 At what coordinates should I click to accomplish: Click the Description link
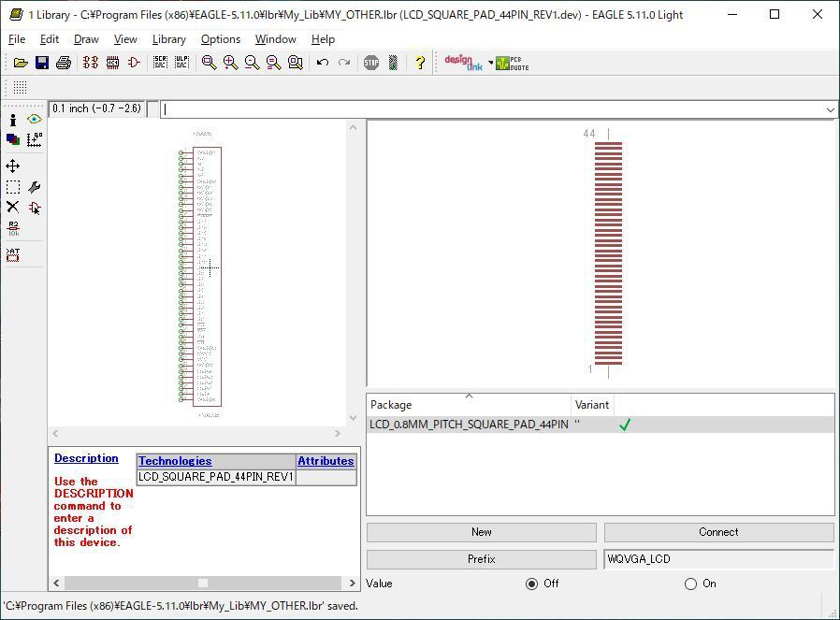coord(86,458)
